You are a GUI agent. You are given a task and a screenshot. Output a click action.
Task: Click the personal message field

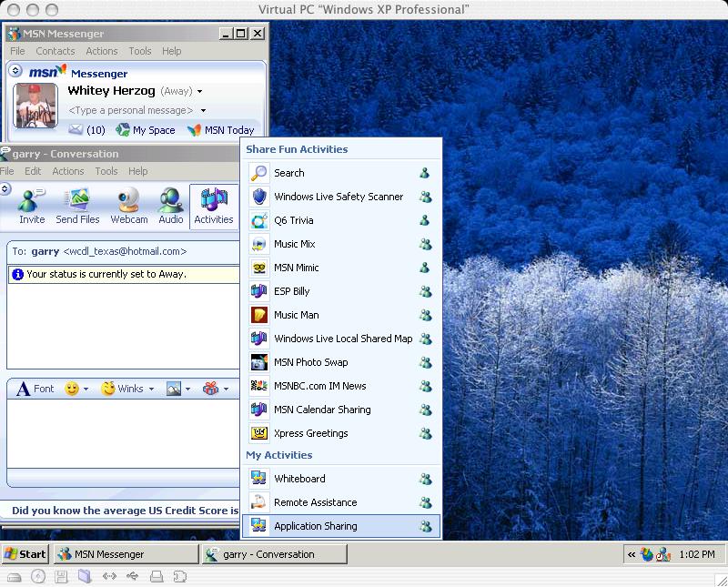[130, 110]
